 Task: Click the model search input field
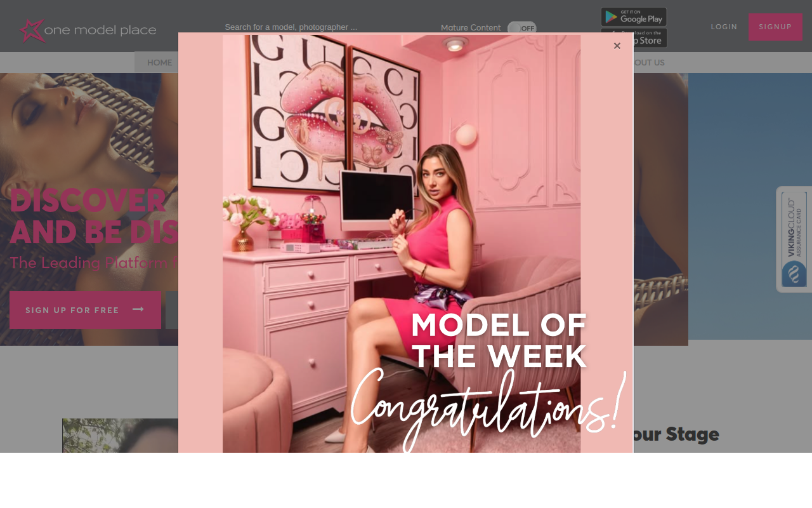291,26
